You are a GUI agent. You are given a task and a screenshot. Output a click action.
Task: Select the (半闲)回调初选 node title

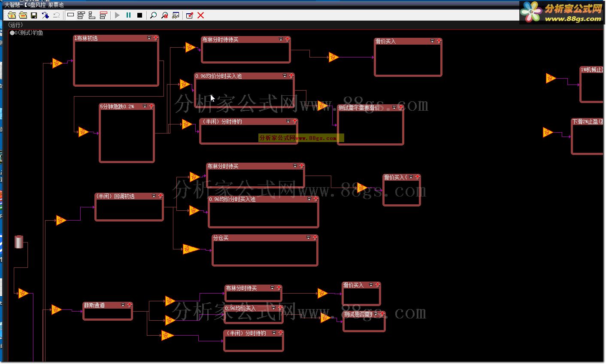(115, 196)
